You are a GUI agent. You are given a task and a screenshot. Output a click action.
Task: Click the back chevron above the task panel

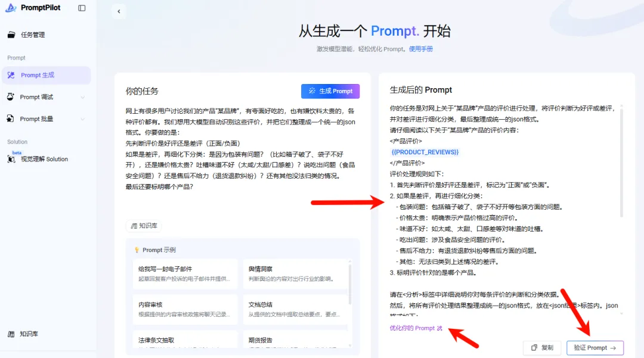coord(118,11)
